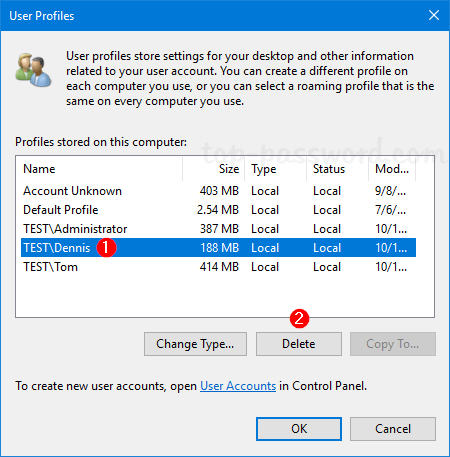The width and height of the screenshot is (450, 457).
Task: Select the TEST\Tom profile
Action: [x=218, y=267]
